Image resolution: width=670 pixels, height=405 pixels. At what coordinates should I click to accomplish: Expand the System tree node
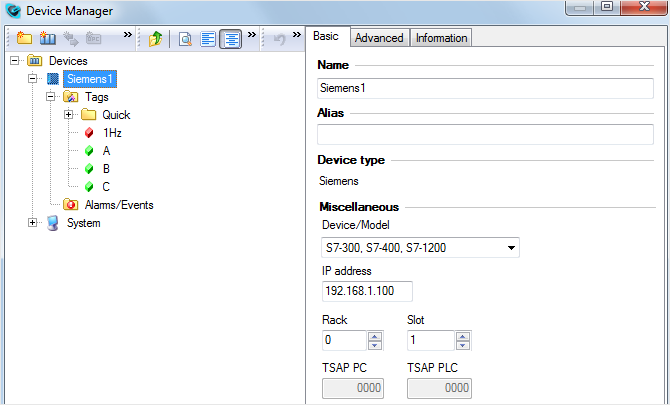(32, 223)
